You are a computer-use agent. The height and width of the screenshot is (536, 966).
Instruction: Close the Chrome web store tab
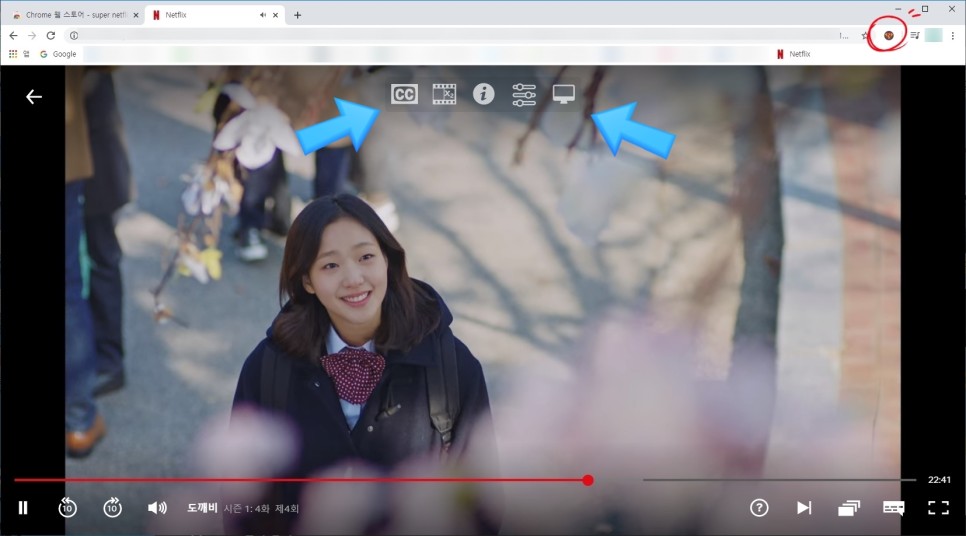click(x=136, y=15)
